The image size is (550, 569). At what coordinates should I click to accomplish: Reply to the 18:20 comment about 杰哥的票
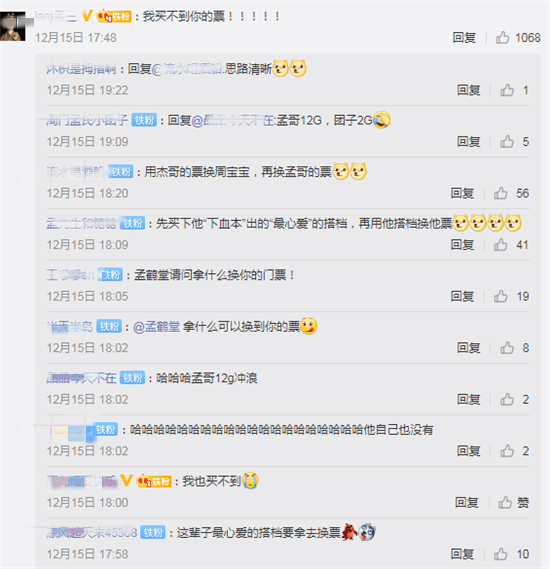click(x=462, y=193)
